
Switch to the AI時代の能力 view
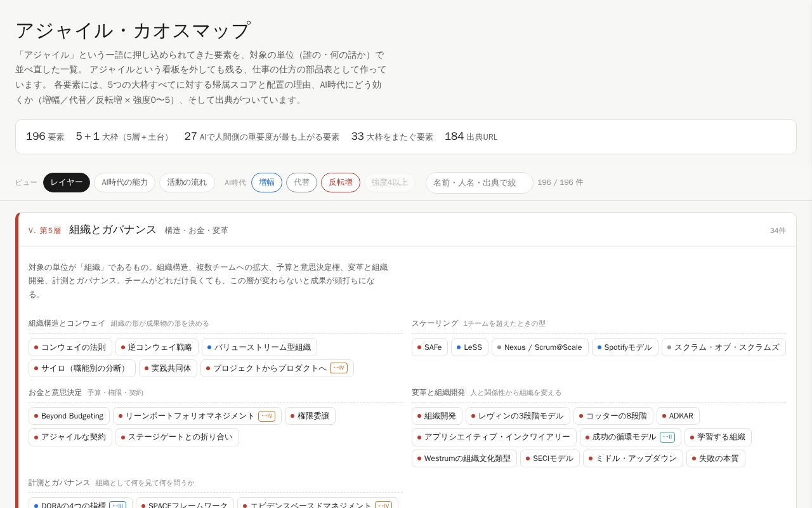(125, 182)
